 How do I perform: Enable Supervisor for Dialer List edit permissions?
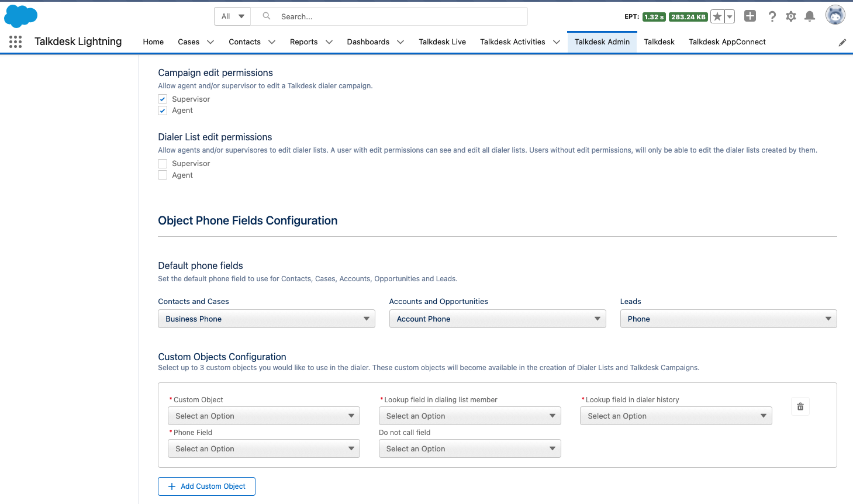pyautogui.click(x=162, y=163)
